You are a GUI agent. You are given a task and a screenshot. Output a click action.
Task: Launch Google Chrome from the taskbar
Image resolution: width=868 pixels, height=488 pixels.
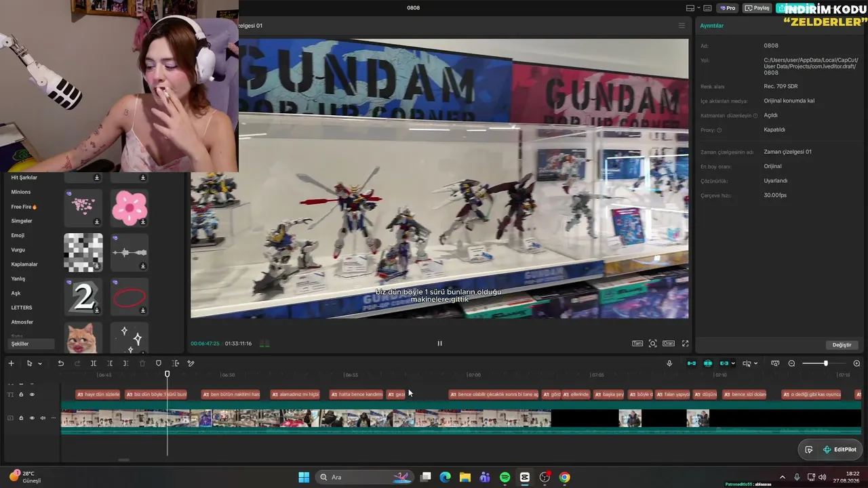click(x=564, y=477)
